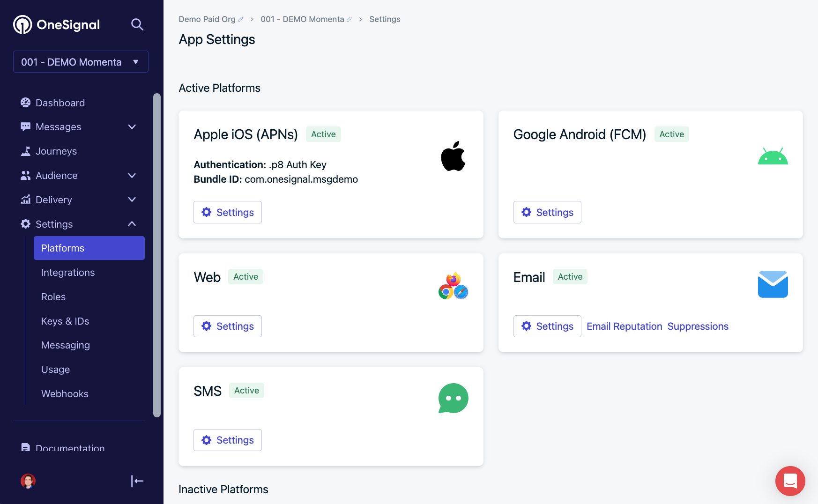Open the user profile avatar
The width and height of the screenshot is (818, 504).
point(28,481)
